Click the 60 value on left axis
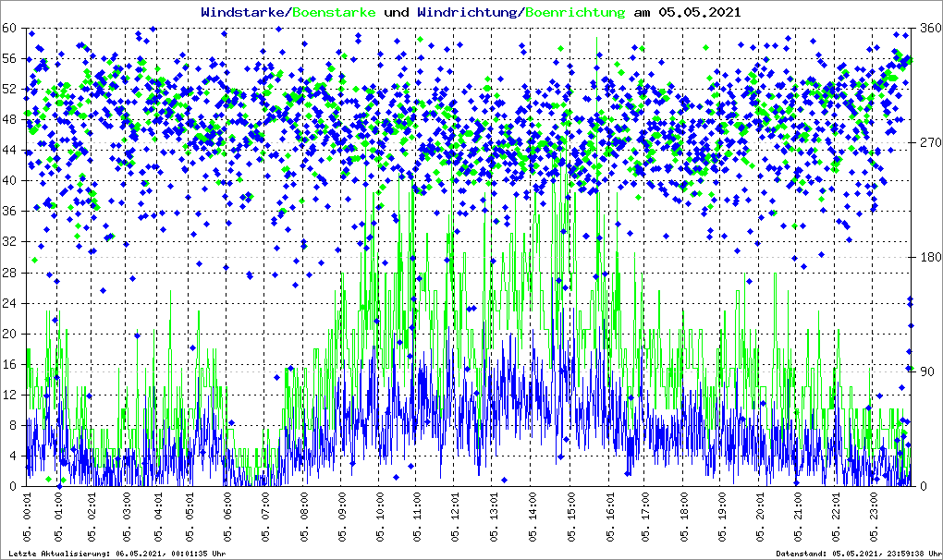Image resolution: width=943 pixels, height=560 pixels. pyautogui.click(x=10, y=29)
